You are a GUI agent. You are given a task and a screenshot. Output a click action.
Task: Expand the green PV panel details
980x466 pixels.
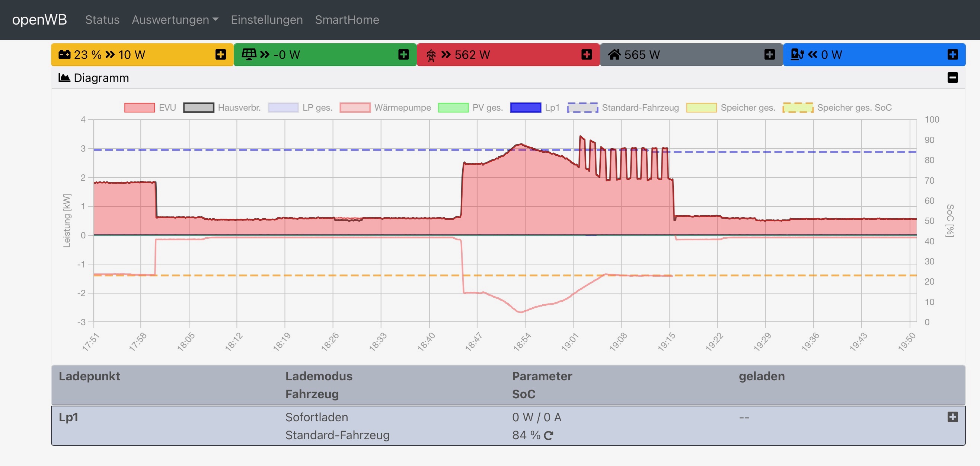point(403,54)
